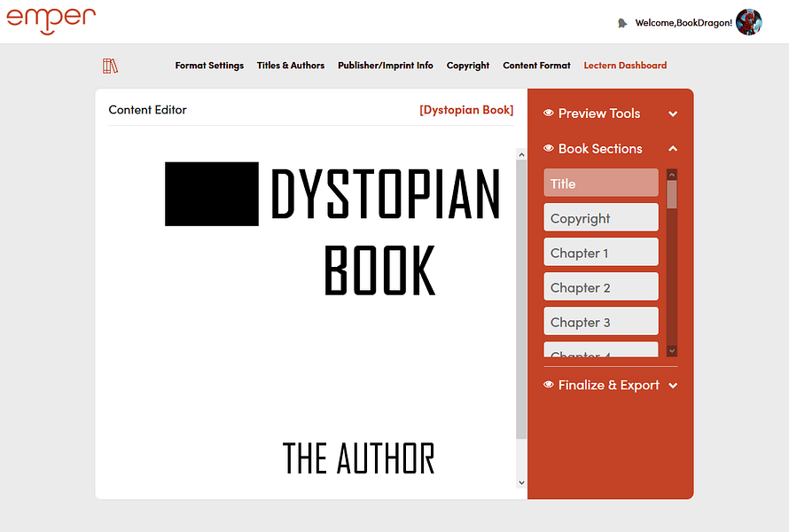Viewport: 789px width, 532px height.
Task: Click the sections list scrollbar up arrow
Action: tap(672, 175)
